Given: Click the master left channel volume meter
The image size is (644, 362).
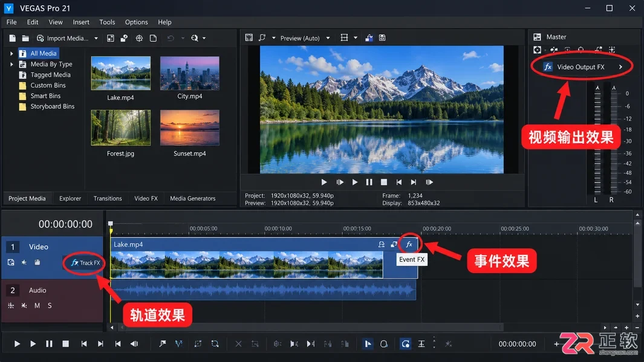Looking at the screenshot, I should pos(597,140).
